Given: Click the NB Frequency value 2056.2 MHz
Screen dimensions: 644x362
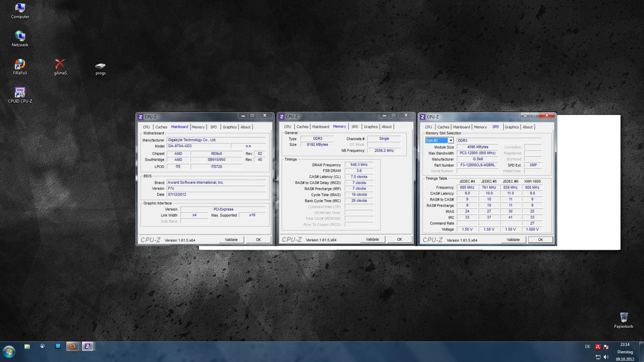Looking at the screenshot, I should point(384,151).
